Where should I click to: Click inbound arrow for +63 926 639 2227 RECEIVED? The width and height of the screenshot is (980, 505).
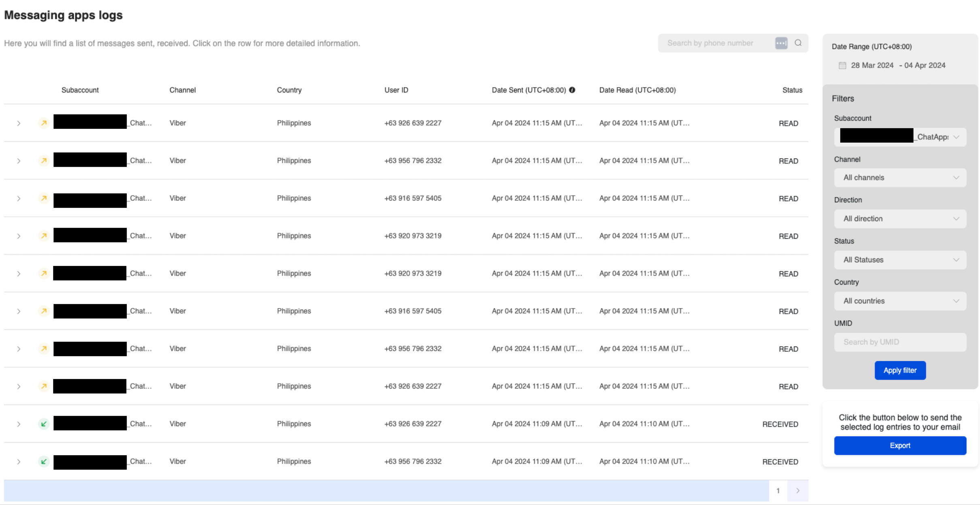tap(44, 424)
